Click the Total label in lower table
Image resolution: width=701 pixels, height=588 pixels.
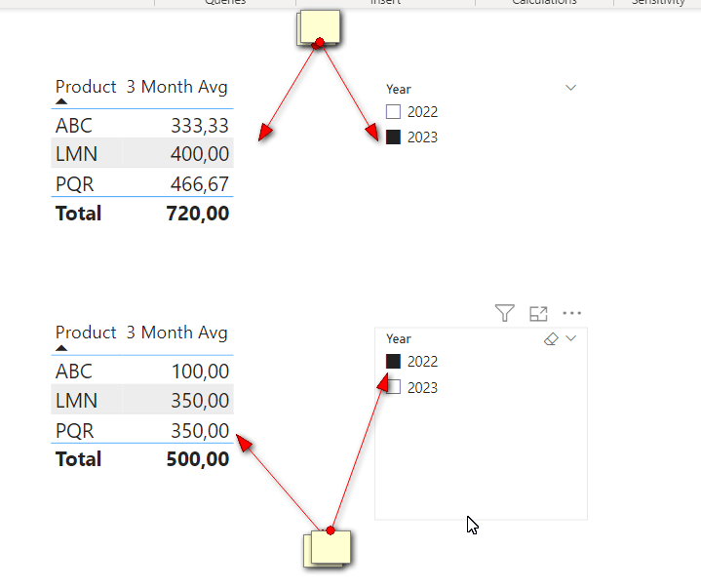(x=79, y=459)
